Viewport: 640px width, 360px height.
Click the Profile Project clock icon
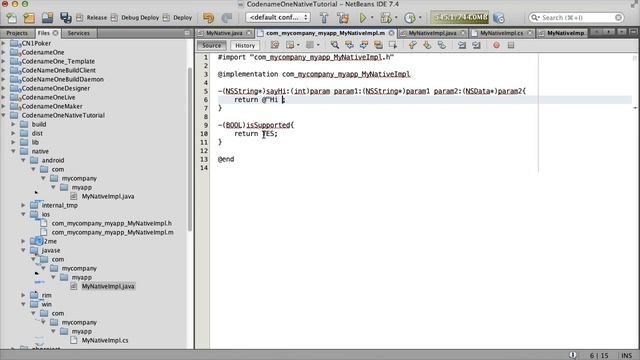coord(409,18)
